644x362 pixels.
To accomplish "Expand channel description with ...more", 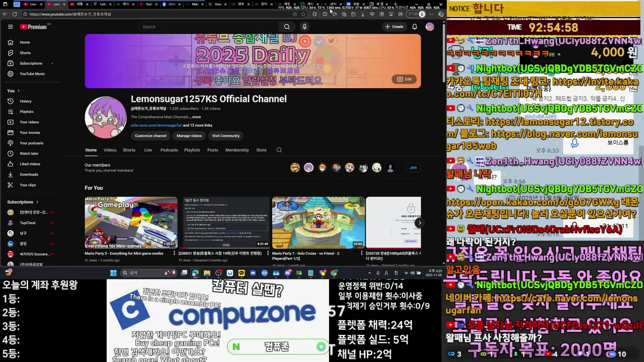I will pyautogui.click(x=195, y=117).
